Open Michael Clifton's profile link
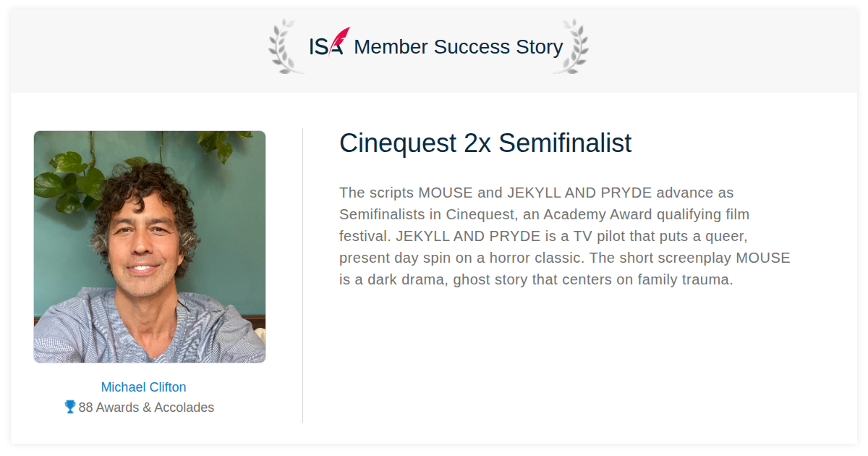The width and height of the screenshot is (868, 456). point(143,387)
